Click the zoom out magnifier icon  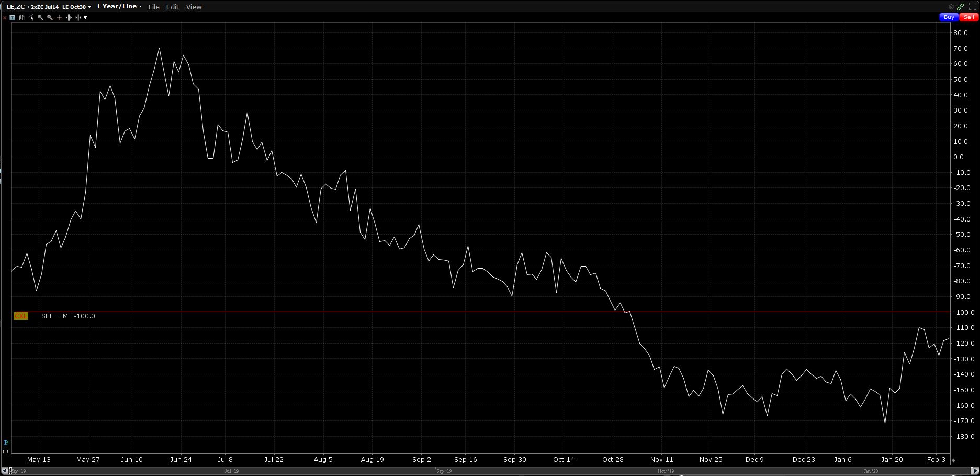pyautogui.click(x=50, y=17)
